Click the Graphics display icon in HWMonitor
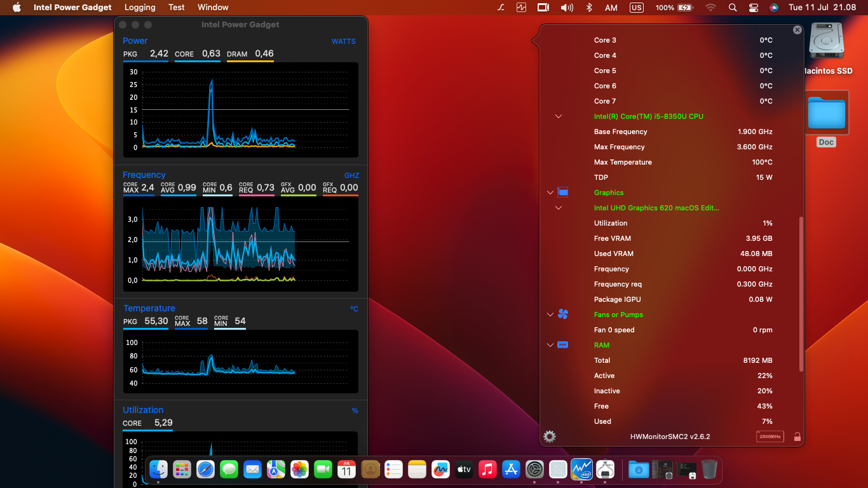 562,192
